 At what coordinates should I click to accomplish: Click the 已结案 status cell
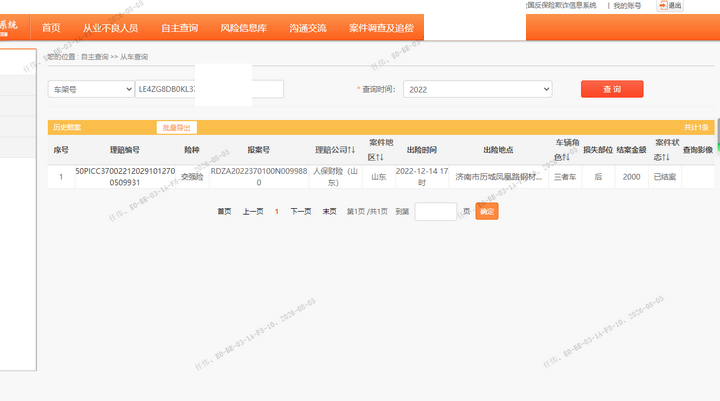664,177
